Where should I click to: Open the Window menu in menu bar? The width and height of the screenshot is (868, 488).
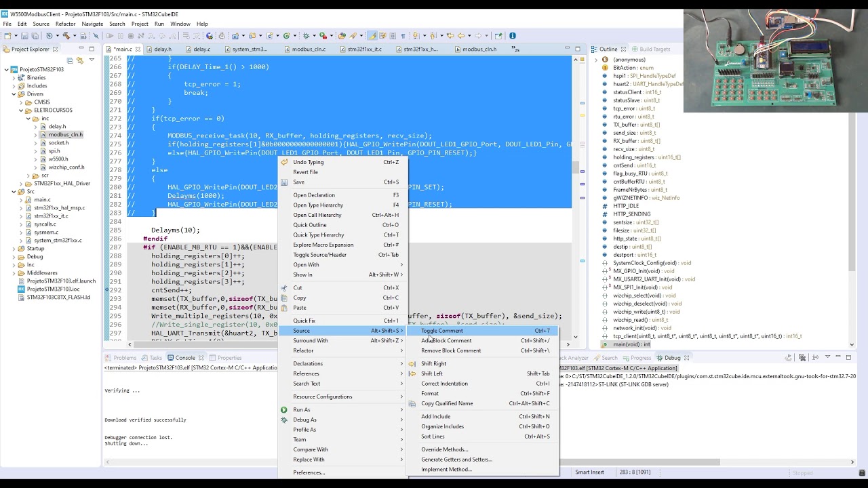pos(180,24)
